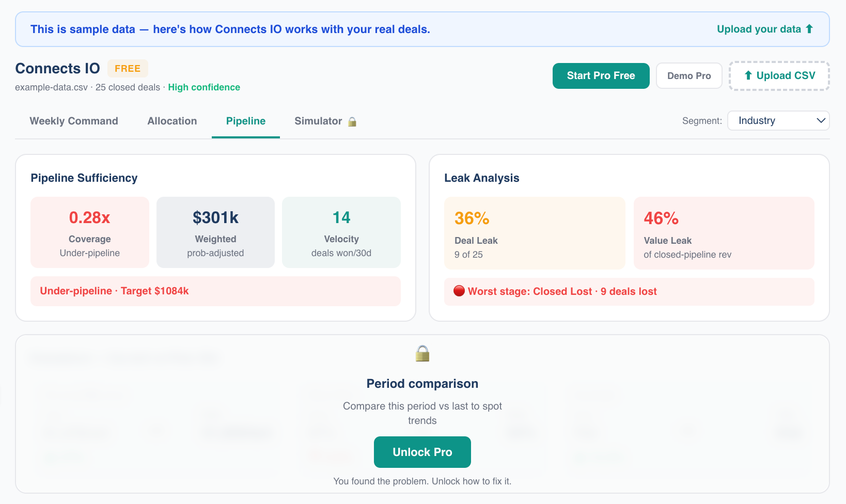
Task: Click the Demo Pro button
Action: point(689,75)
